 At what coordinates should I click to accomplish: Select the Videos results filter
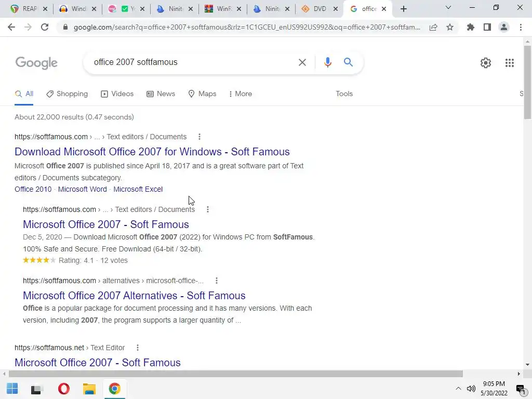(117, 94)
